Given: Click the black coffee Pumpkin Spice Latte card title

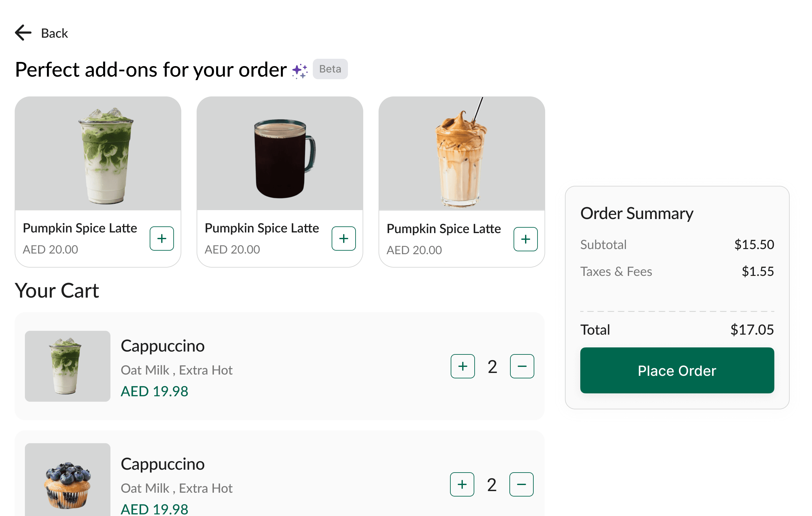Looking at the screenshot, I should pos(262,228).
